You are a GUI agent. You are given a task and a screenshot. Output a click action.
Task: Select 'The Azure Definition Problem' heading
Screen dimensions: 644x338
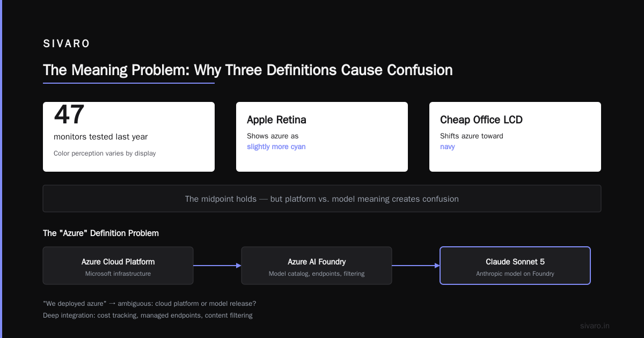101,233
